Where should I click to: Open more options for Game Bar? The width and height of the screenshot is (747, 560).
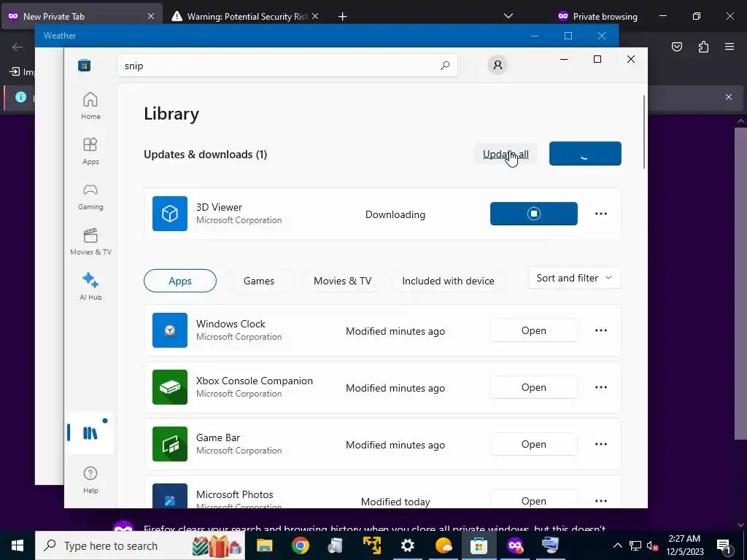[601, 444]
